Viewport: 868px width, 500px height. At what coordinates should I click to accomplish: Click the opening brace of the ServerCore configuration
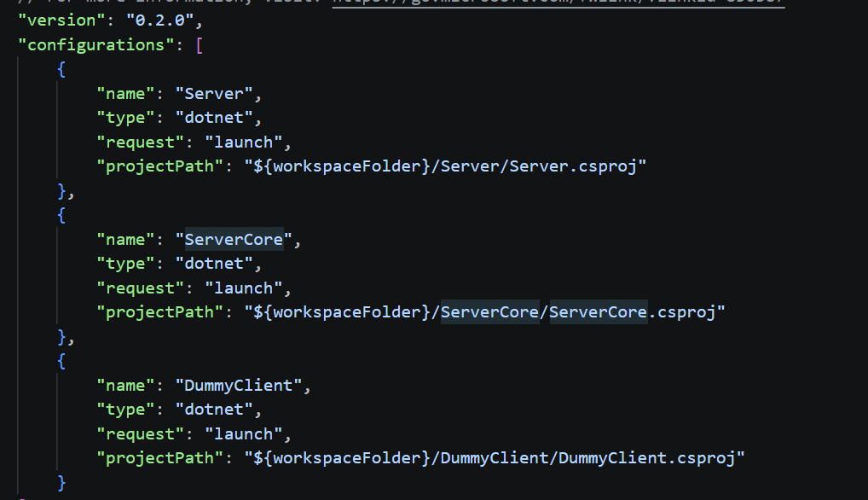pyautogui.click(x=61, y=215)
